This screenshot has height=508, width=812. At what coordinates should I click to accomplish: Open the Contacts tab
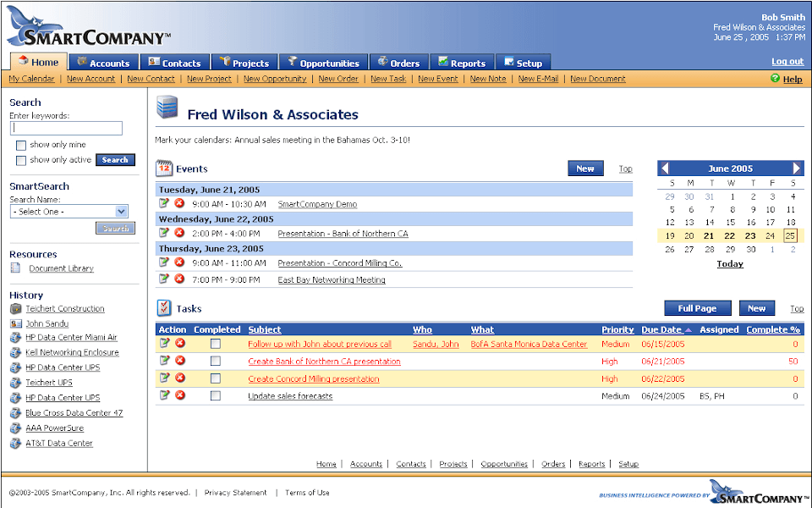point(176,62)
